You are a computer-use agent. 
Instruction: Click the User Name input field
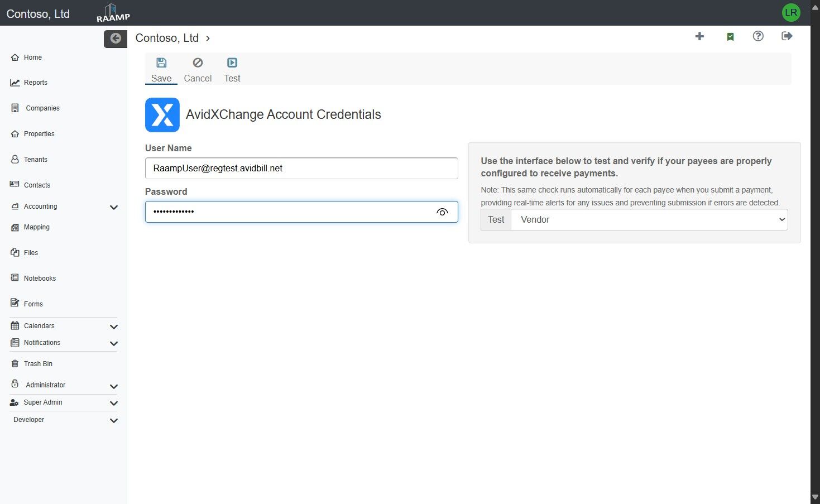click(301, 169)
